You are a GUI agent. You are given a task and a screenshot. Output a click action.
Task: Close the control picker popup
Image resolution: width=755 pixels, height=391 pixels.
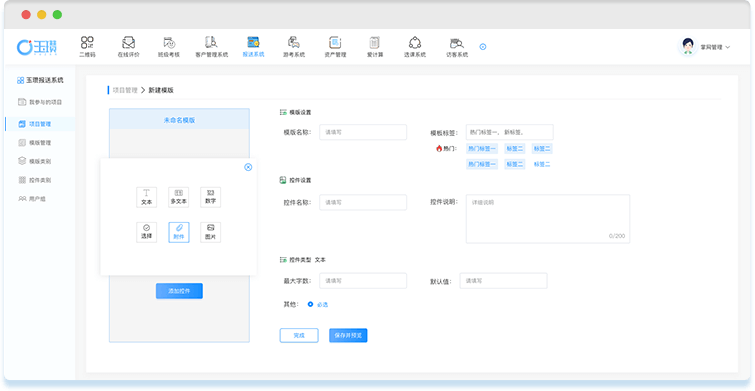[248, 167]
